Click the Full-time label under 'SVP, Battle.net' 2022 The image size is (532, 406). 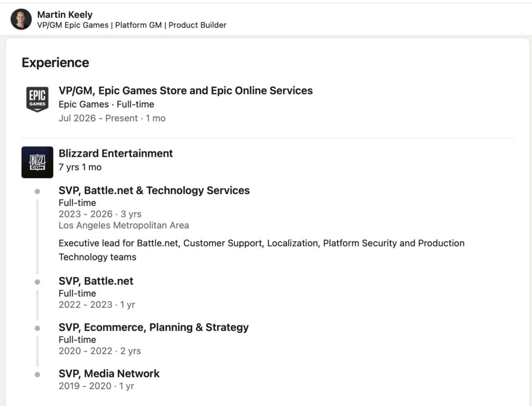77,293
